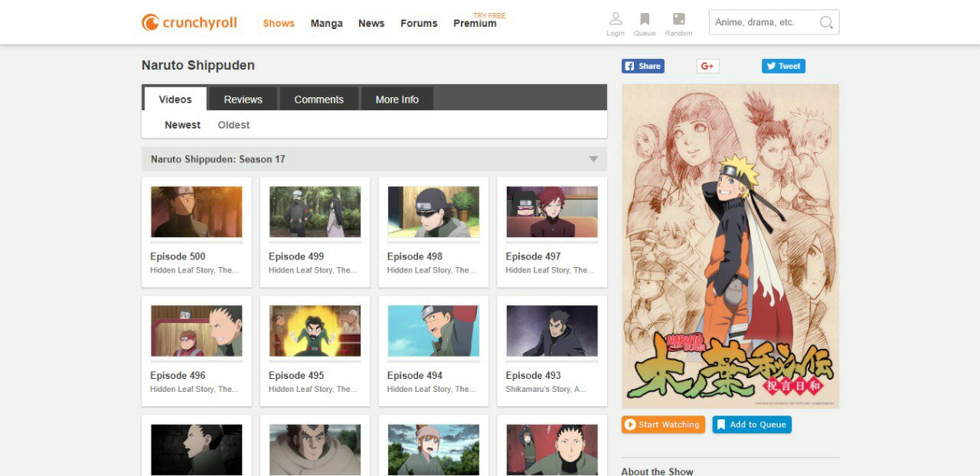Expand the Season 17 dropdown arrow

pos(593,159)
